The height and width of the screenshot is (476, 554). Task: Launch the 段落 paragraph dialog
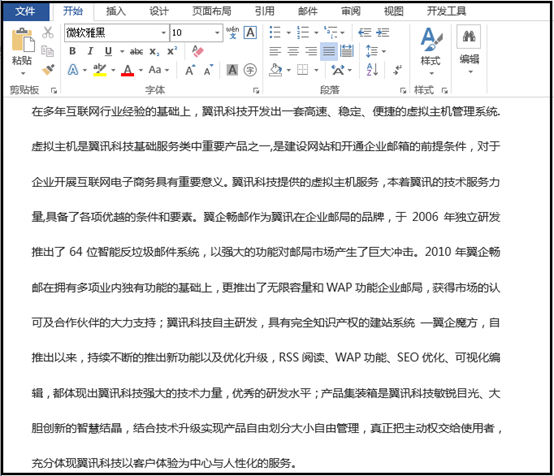tap(403, 91)
